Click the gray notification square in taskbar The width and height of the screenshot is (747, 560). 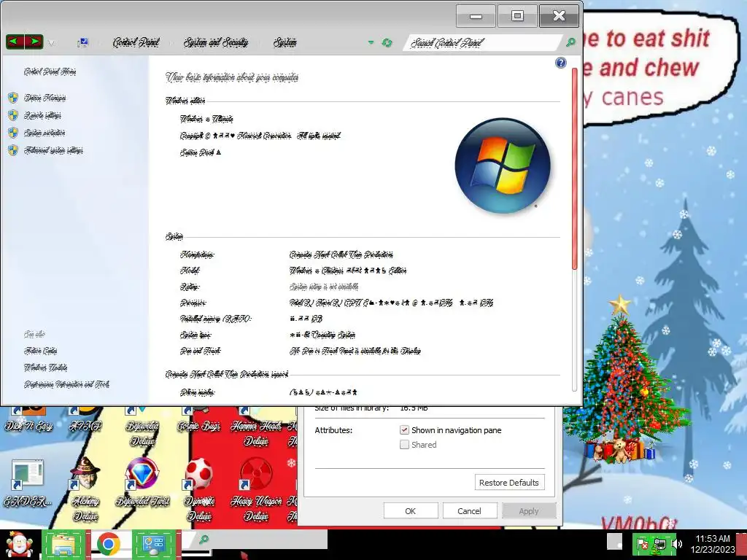[614, 542]
